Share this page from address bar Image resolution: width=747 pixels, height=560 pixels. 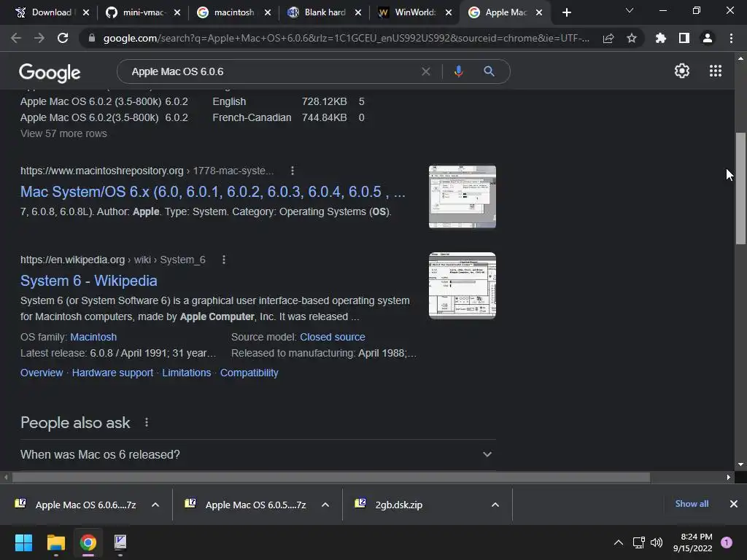point(608,38)
